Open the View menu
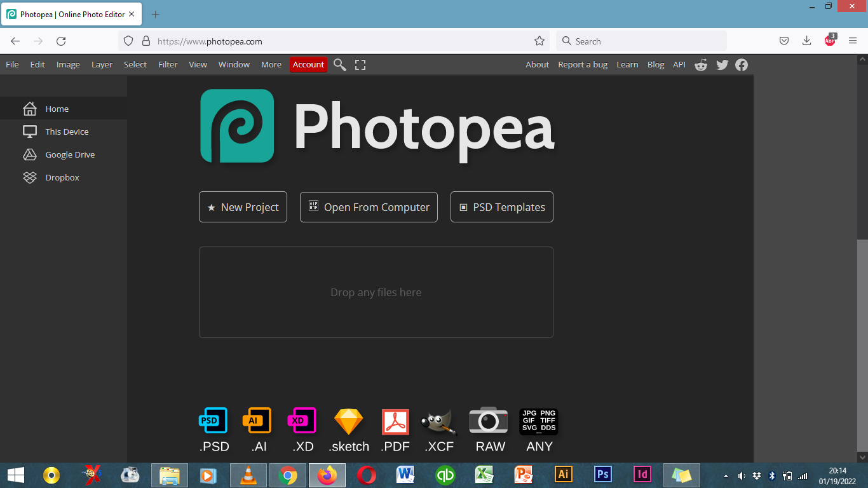Viewport: 868px width, 488px height. click(x=198, y=65)
